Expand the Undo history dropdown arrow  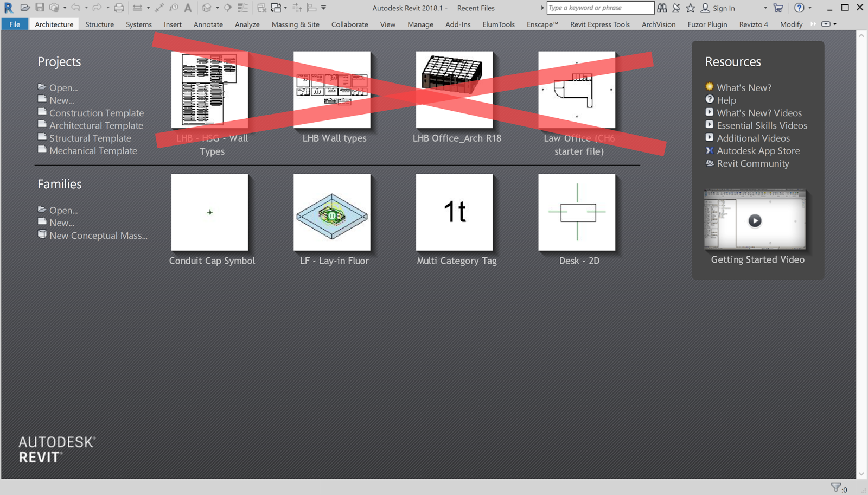pos(86,8)
